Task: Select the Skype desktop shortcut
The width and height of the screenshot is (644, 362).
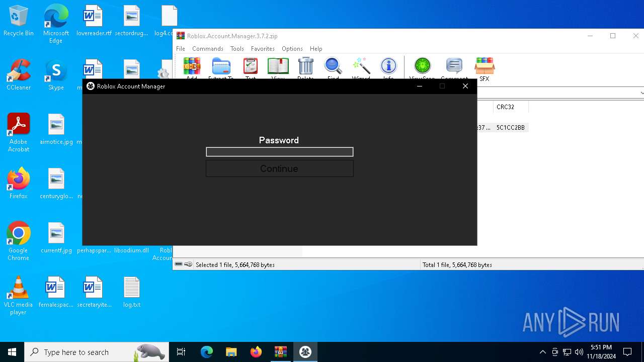Action: (x=56, y=75)
